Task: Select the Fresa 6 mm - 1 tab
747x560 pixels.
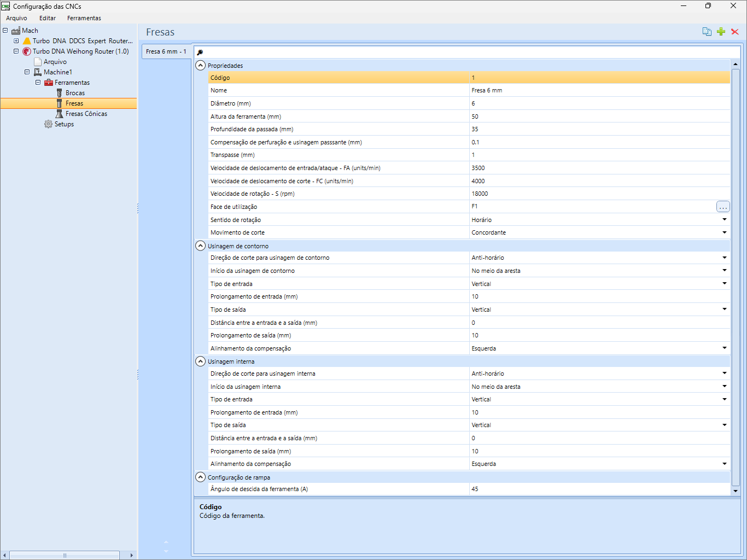Action: 166,51
